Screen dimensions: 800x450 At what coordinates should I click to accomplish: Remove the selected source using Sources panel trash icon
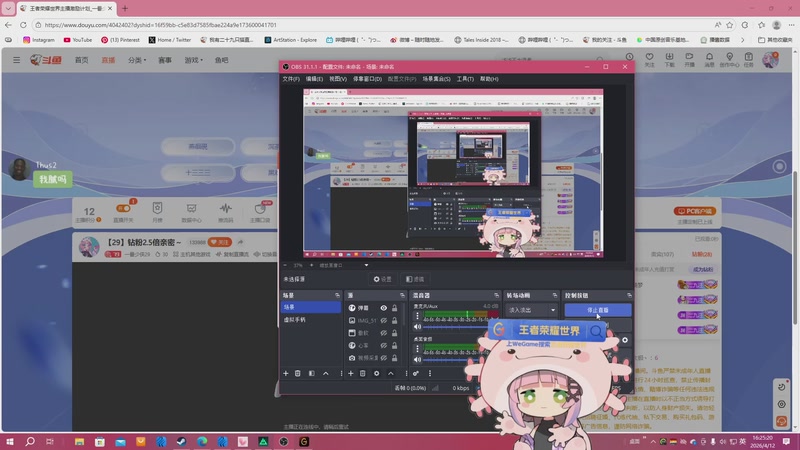363,373
